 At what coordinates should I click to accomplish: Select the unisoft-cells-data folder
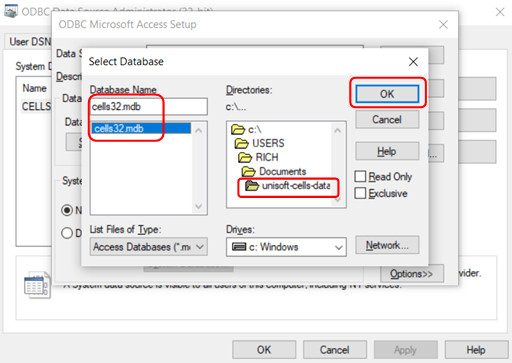pos(288,185)
